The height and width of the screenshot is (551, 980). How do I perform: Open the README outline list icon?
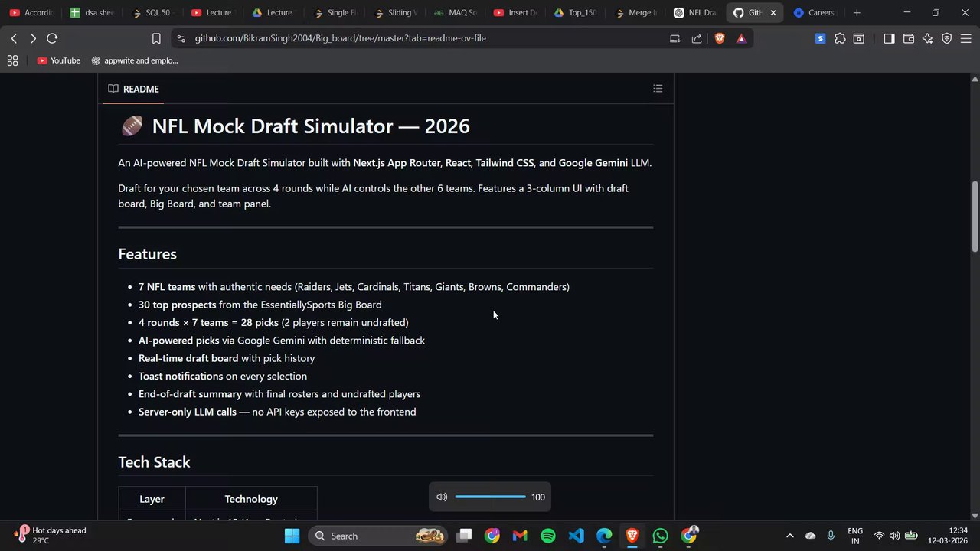point(658,89)
